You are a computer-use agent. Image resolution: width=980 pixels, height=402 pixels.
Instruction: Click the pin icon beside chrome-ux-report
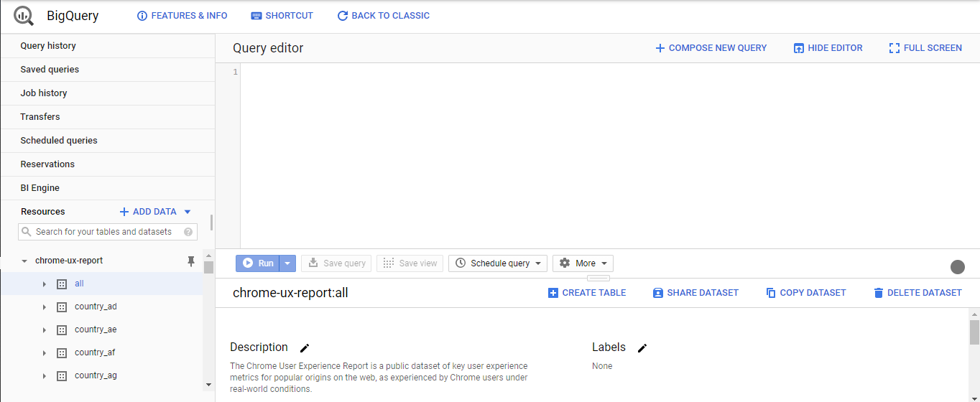click(x=191, y=261)
